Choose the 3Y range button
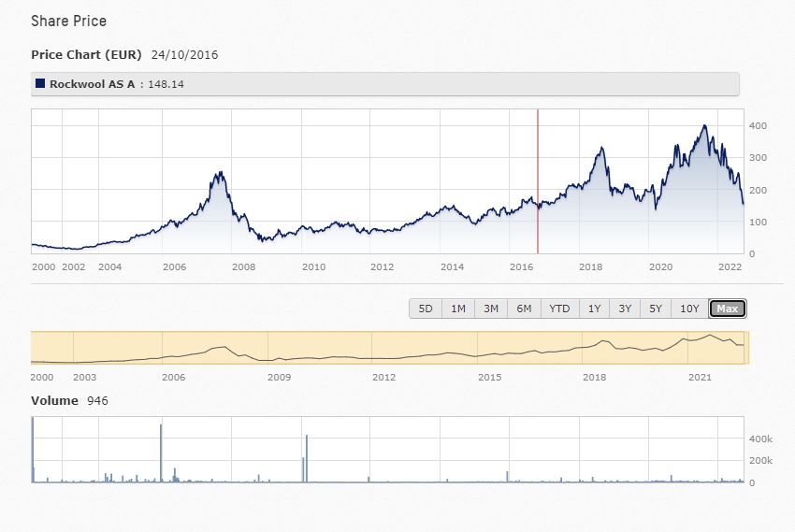 pyautogui.click(x=625, y=309)
